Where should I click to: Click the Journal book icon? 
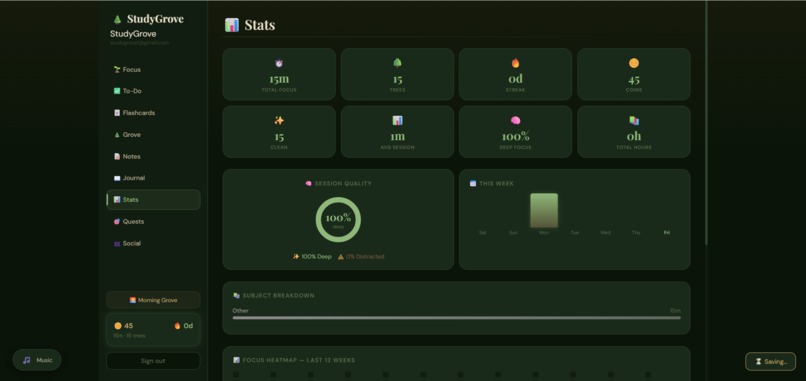[117, 178]
